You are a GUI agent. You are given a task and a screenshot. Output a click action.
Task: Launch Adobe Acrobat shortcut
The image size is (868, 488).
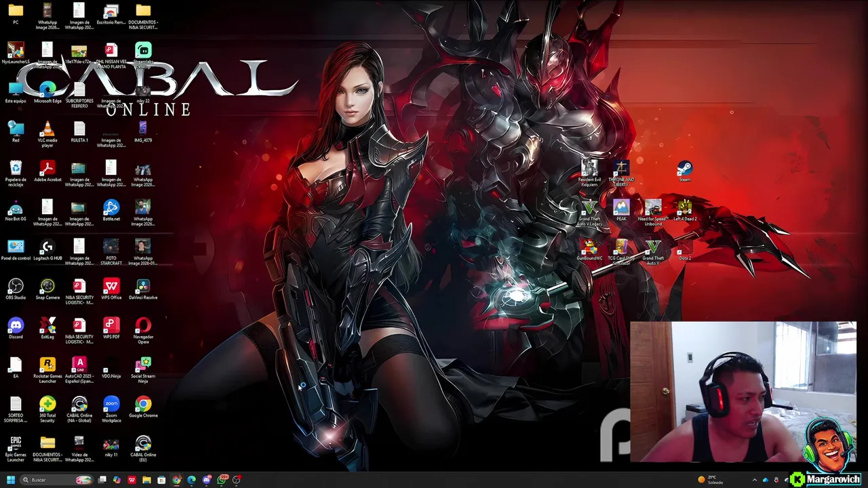pyautogui.click(x=47, y=171)
